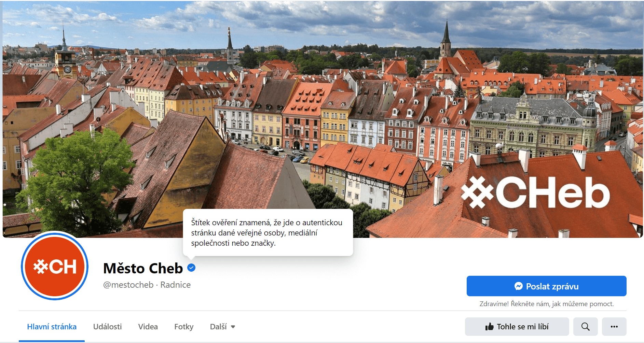Click the Město Cheb page title

pos(143,268)
